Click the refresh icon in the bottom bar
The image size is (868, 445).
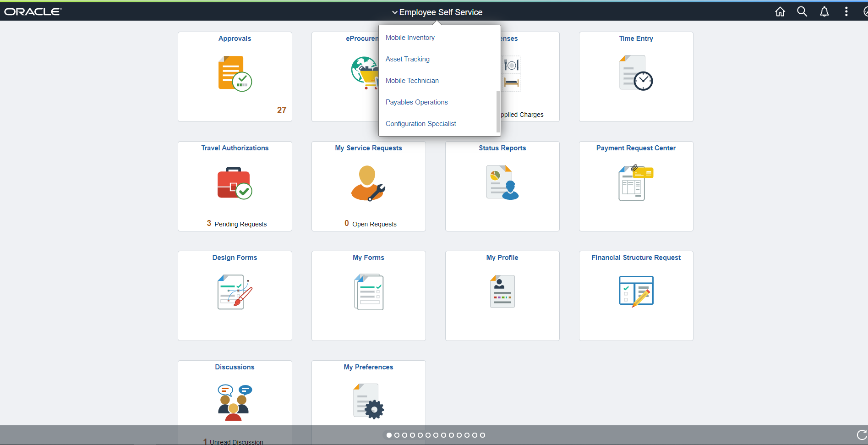[x=862, y=435]
